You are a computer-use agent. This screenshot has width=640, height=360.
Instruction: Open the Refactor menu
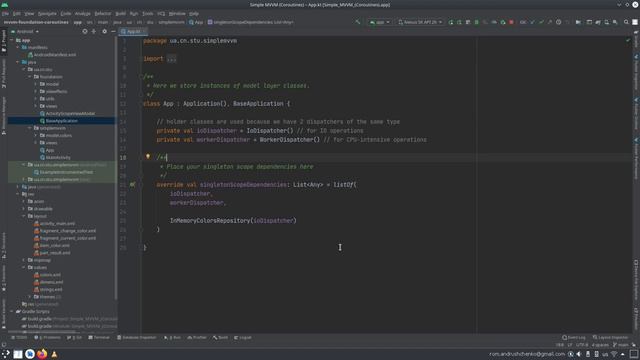(x=102, y=13)
